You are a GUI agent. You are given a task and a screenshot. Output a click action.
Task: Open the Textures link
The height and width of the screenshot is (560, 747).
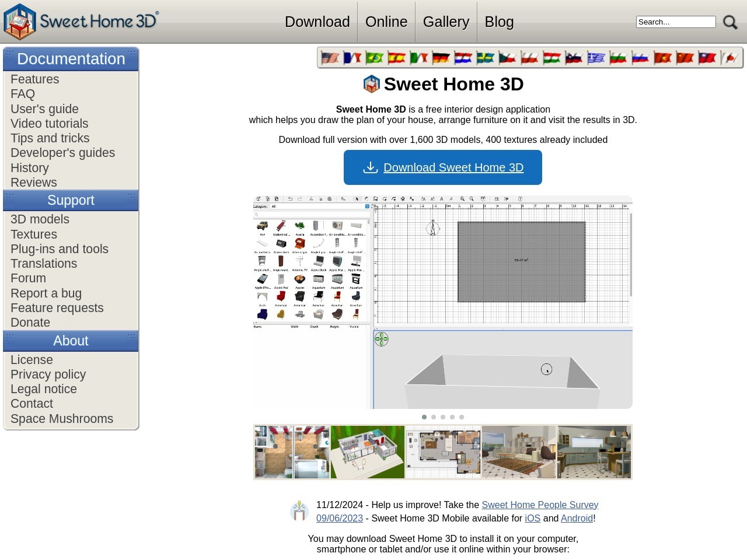(34, 235)
